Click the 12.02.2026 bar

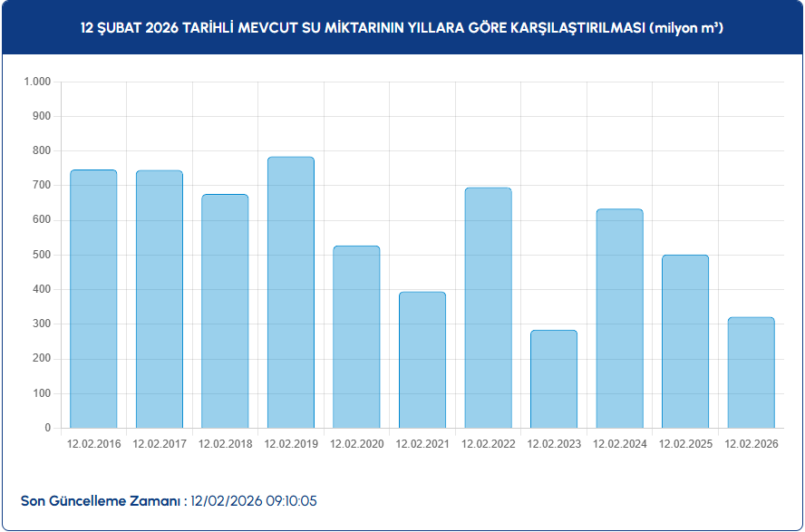[x=751, y=372]
